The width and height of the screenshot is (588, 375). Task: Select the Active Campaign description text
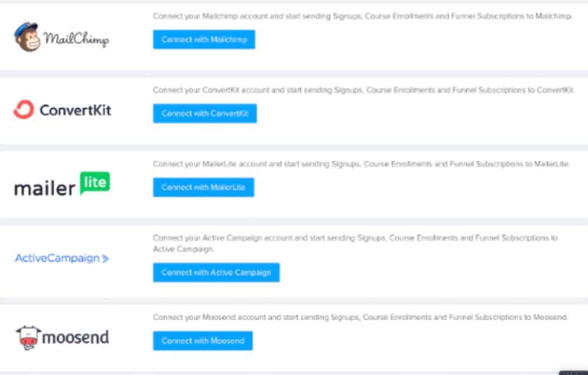pos(356,244)
